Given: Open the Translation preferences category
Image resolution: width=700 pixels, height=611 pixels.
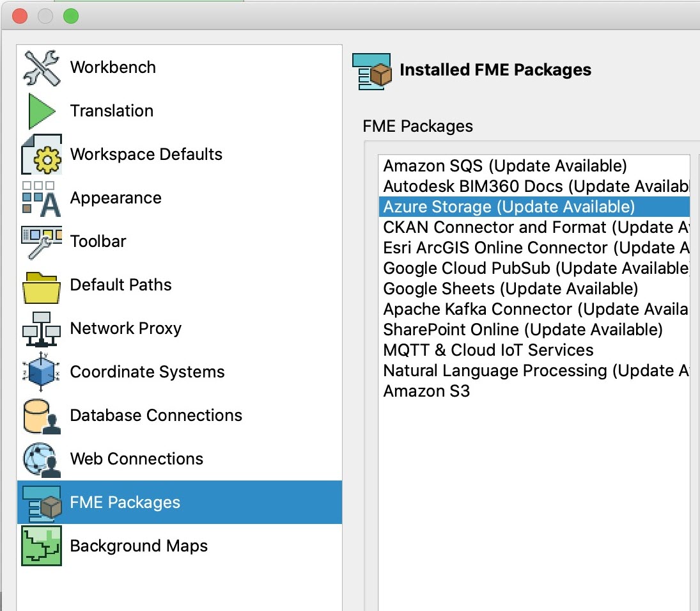Looking at the screenshot, I should click(x=180, y=111).
